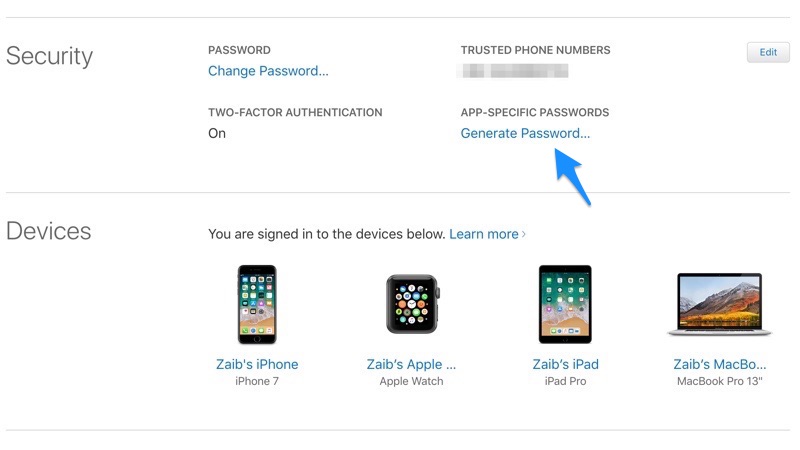
Task: Select the Apple Watch device image
Action: [x=413, y=304]
